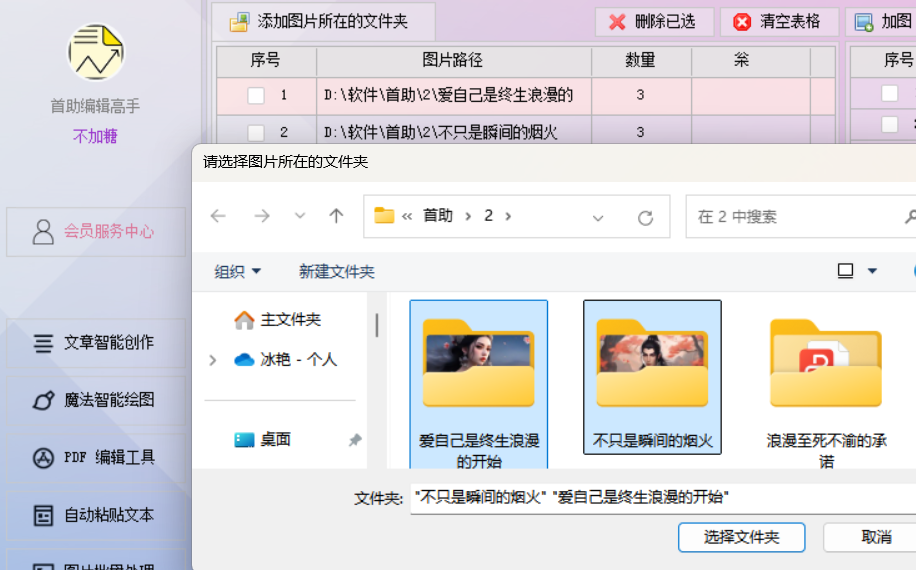Screen dimensions: 916x570
Task: Click the app logo icon above 首助编辑高手
Action: click(96, 53)
